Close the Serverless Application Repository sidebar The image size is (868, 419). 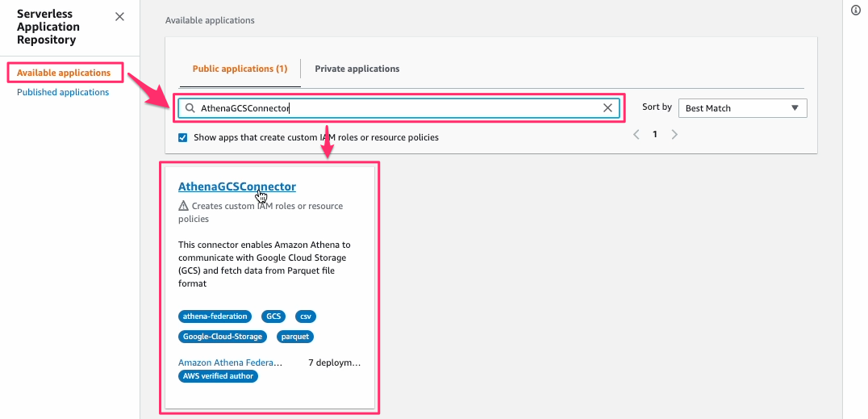pos(119,17)
